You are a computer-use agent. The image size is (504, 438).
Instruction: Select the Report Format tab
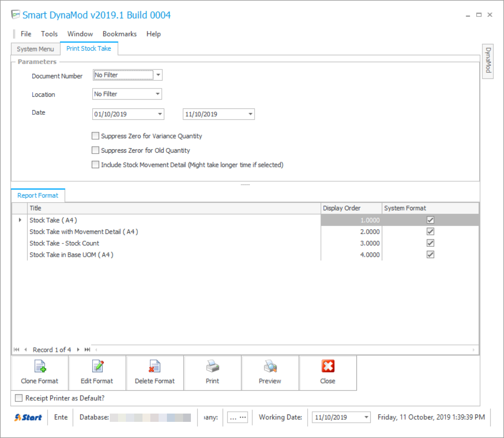(38, 195)
